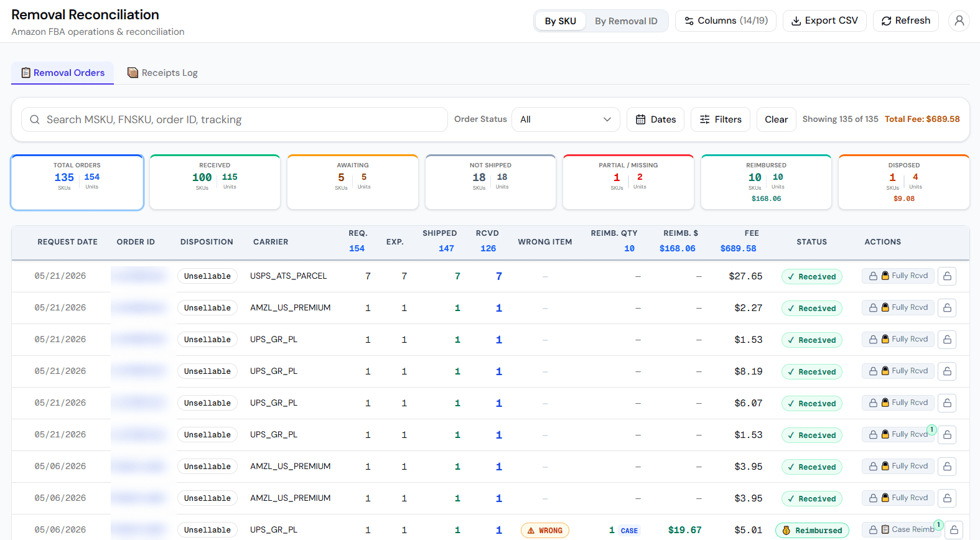
Task: Filter by the Partial / Missing card
Action: [628, 182]
